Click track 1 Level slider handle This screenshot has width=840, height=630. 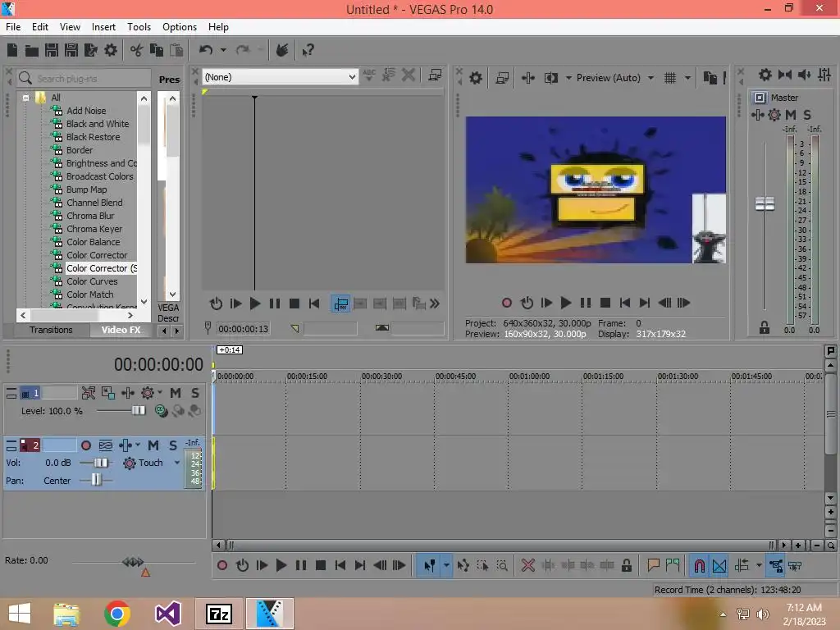(138, 410)
